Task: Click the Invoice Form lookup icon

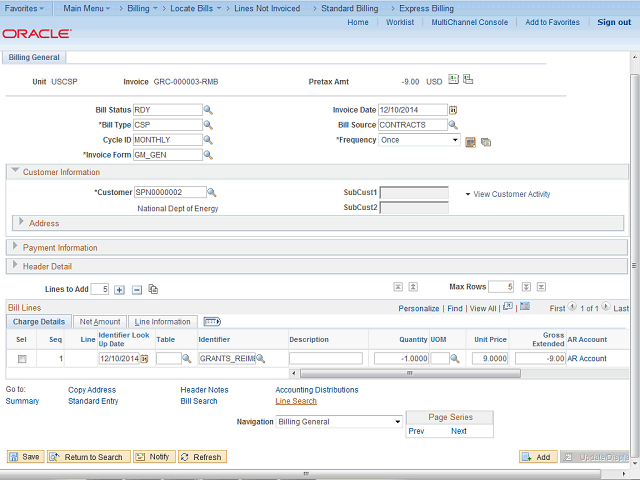Action: point(209,155)
